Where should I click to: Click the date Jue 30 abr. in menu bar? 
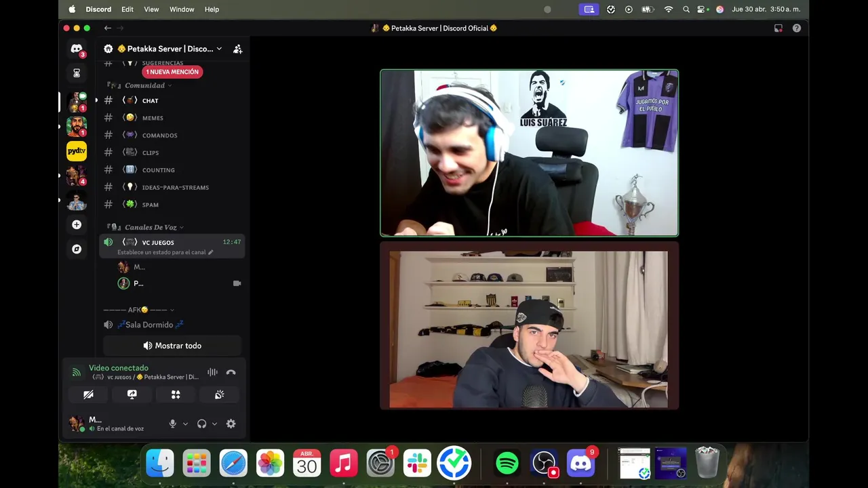coord(749,9)
